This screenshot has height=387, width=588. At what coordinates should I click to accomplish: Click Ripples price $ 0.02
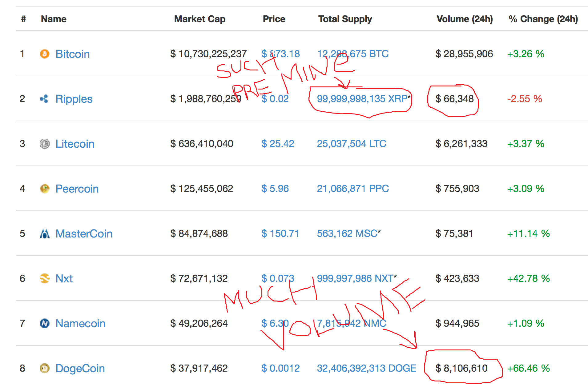tap(275, 99)
